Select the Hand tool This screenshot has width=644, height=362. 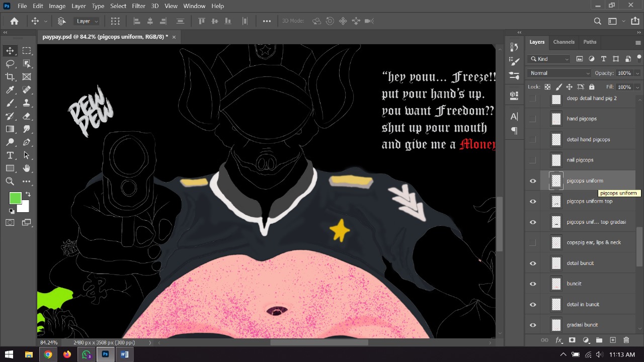pyautogui.click(x=27, y=168)
